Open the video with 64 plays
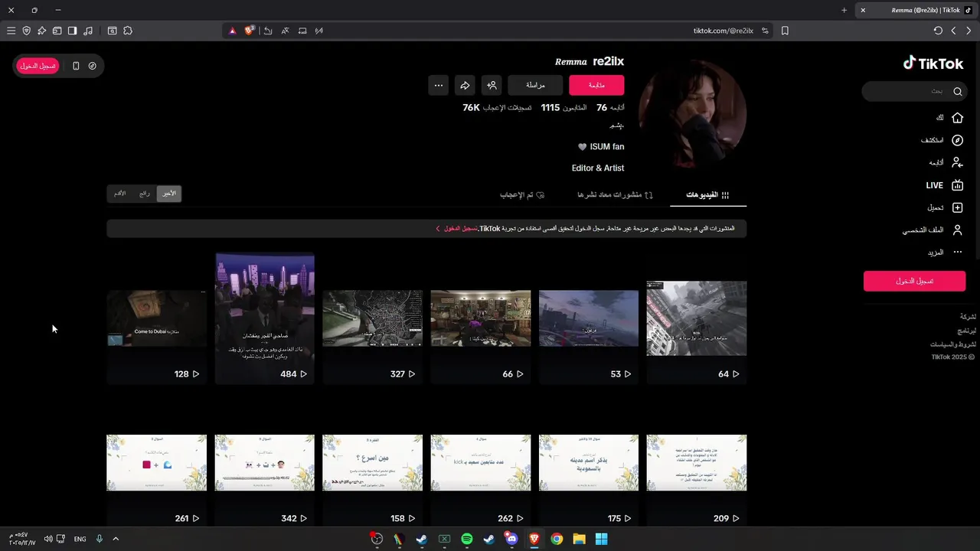 tap(697, 318)
